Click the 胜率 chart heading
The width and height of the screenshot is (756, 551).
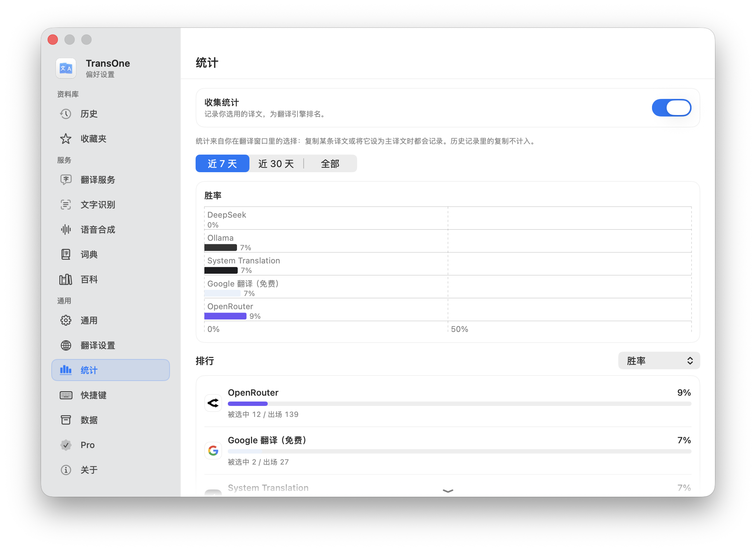[x=213, y=196]
